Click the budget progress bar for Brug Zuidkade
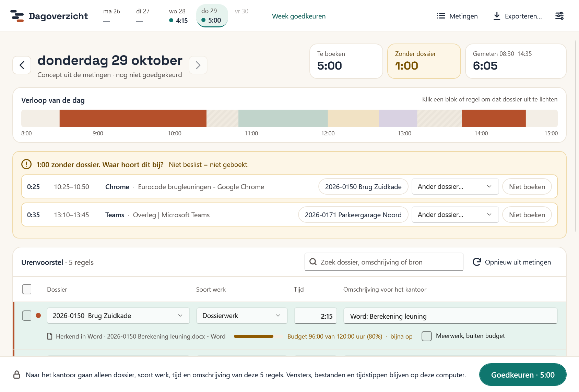Viewport: 579px width, 392px height. pos(258,336)
